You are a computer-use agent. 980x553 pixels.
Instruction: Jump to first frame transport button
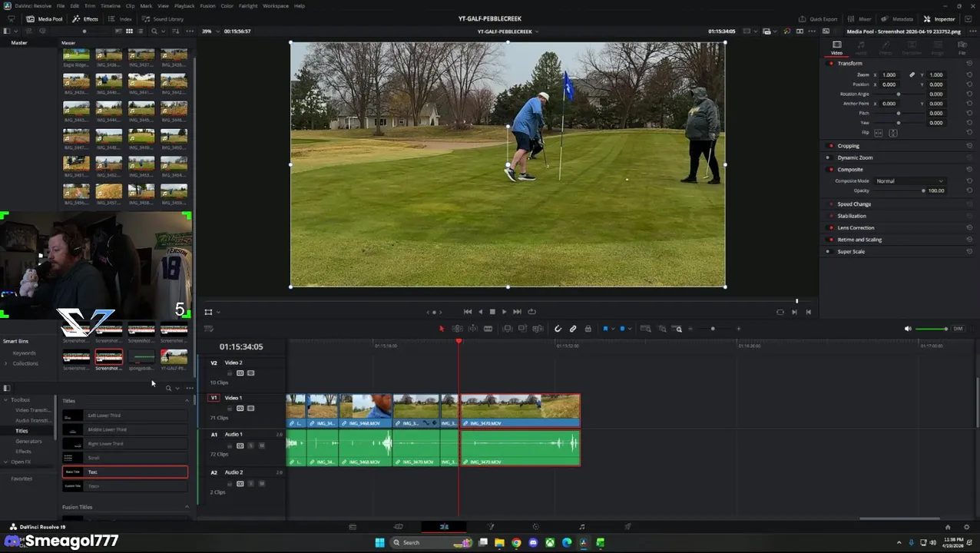pyautogui.click(x=468, y=312)
